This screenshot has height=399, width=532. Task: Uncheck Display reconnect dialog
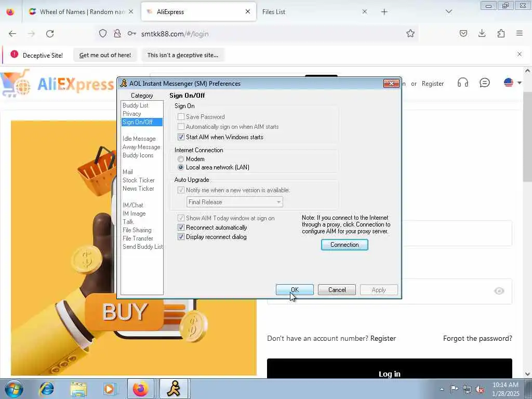[x=181, y=237]
